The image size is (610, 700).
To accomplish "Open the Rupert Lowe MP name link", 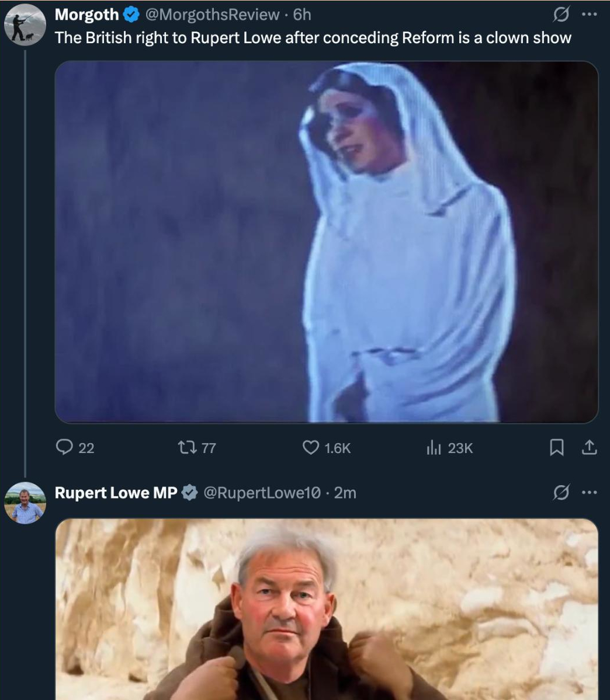I will (x=116, y=493).
